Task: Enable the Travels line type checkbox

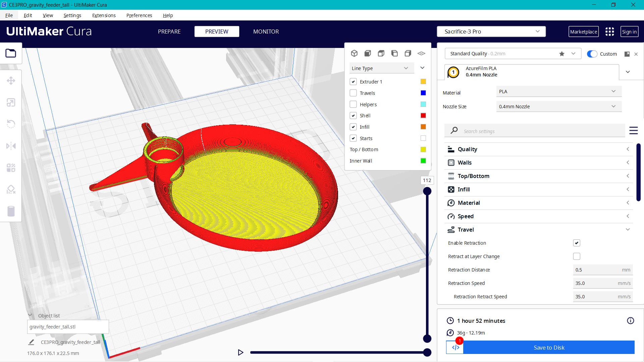Action: (x=353, y=93)
